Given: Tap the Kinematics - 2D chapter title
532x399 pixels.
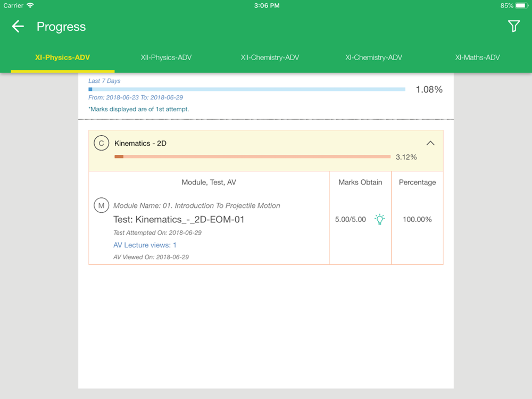Looking at the screenshot, I should [140, 143].
